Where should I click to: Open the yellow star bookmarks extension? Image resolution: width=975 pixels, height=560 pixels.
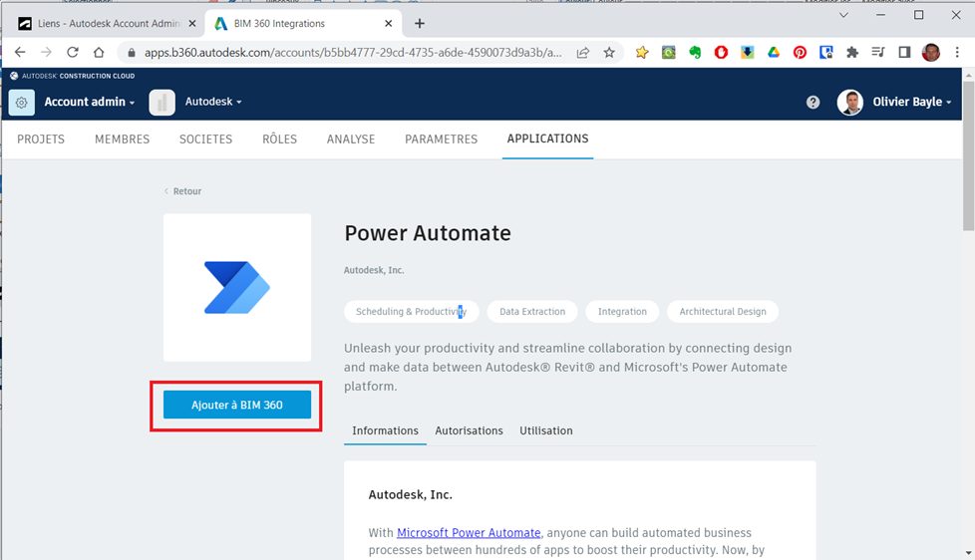642,53
